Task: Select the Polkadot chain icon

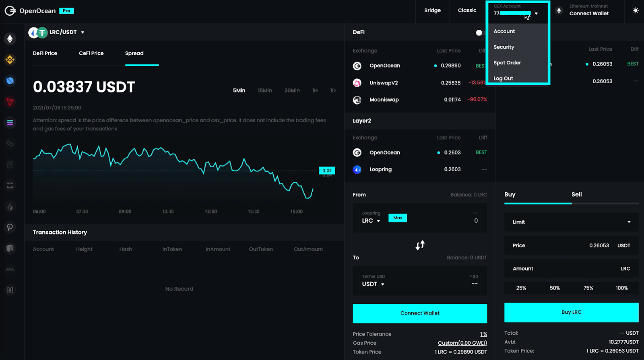Action: pos(10,227)
